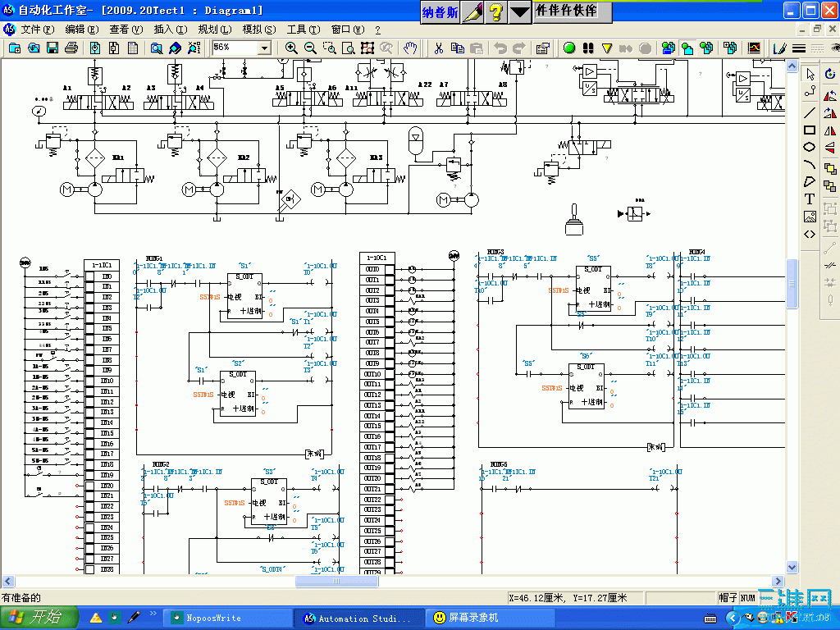
Task: Click the open project folder icon
Action: point(34,48)
